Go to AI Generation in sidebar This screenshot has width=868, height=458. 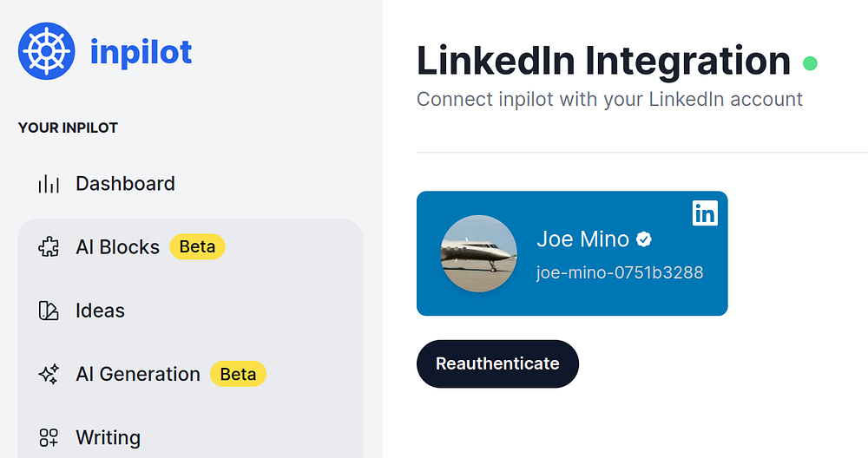tap(137, 374)
